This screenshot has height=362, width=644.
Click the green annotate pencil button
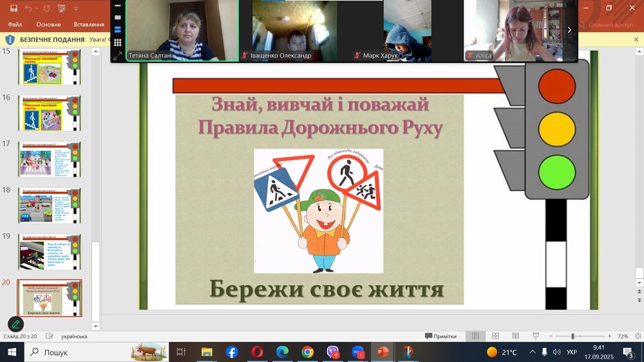click(x=15, y=324)
